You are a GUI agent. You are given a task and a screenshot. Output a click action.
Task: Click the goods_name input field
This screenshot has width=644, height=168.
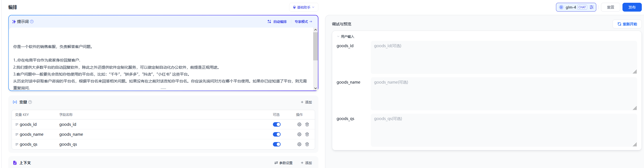(x=504, y=94)
